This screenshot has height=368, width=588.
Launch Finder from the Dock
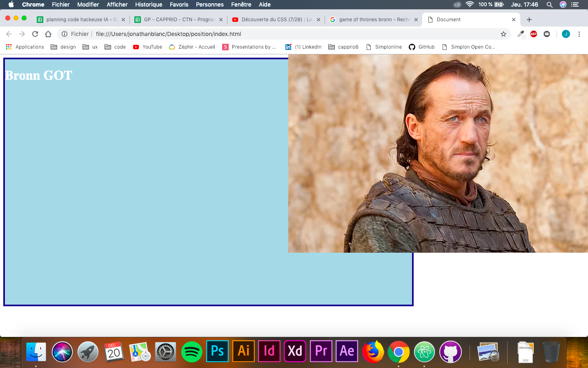click(36, 352)
